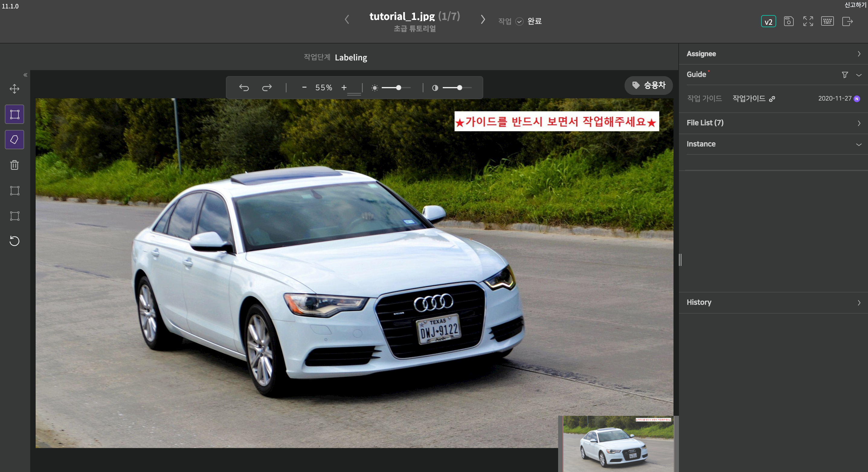
Task: Toggle fullscreen with the expand arrows icon
Action: click(x=808, y=21)
